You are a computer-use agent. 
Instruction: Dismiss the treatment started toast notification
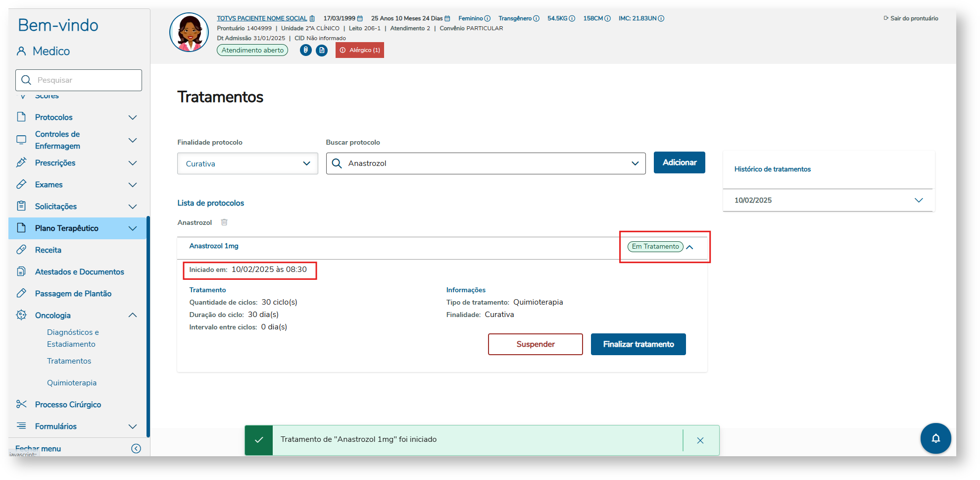coord(700,440)
